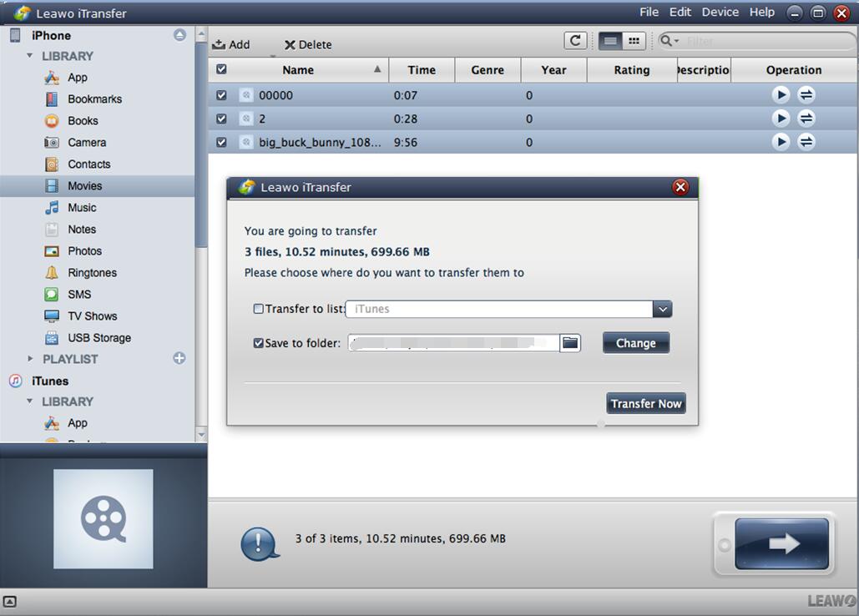859x616 pixels.
Task: Sort by the Name column arrow
Action: pyautogui.click(x=377, y=69)
